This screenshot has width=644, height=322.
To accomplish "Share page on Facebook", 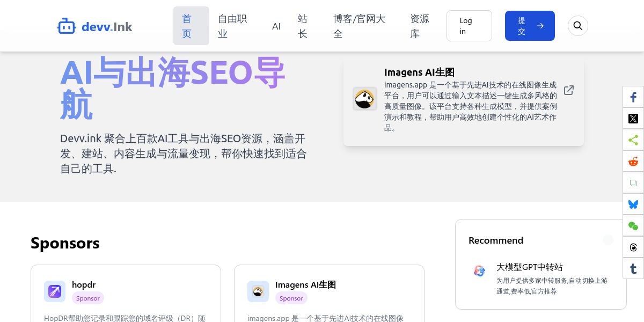I will pyautogui.click(x=633, y=97).
